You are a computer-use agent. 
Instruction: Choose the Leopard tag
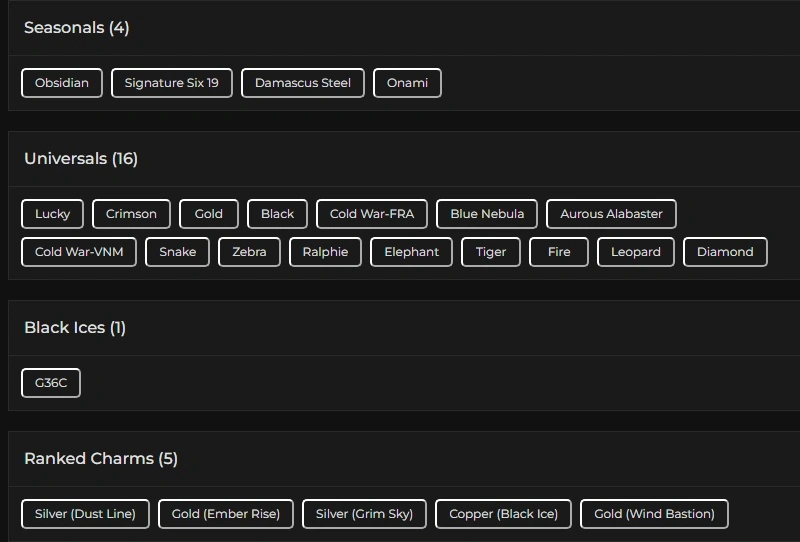click(636, 252)
